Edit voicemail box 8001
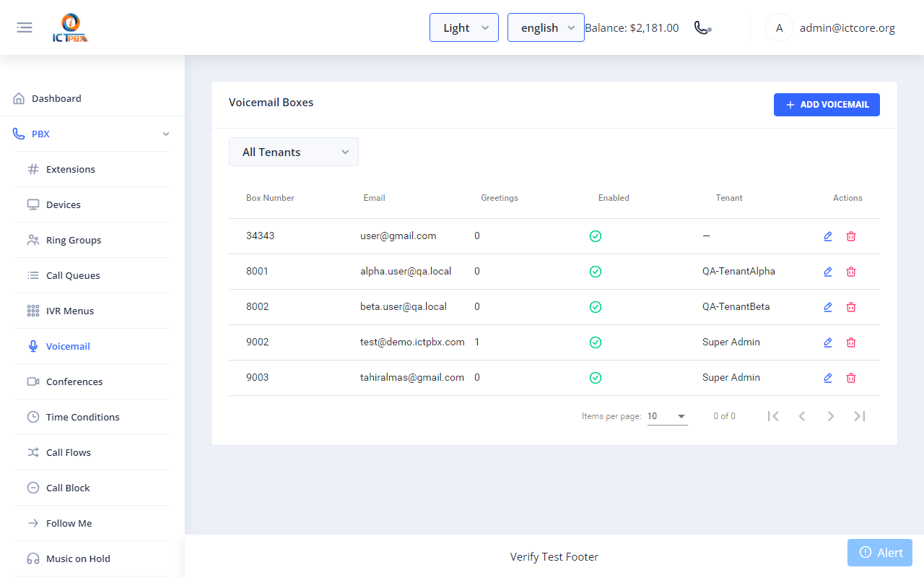The height and width of the screenshot is (578, 924). 828,272
